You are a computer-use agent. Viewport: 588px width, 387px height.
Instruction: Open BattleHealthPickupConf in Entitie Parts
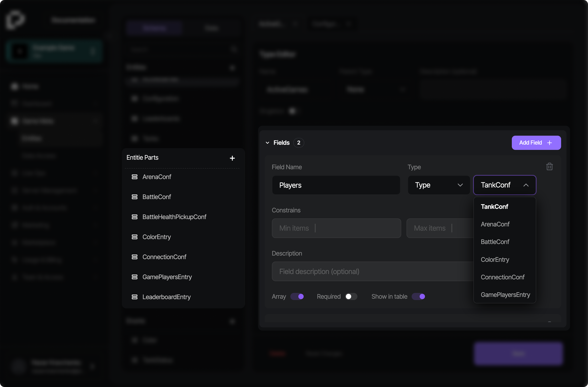(174, 217)
